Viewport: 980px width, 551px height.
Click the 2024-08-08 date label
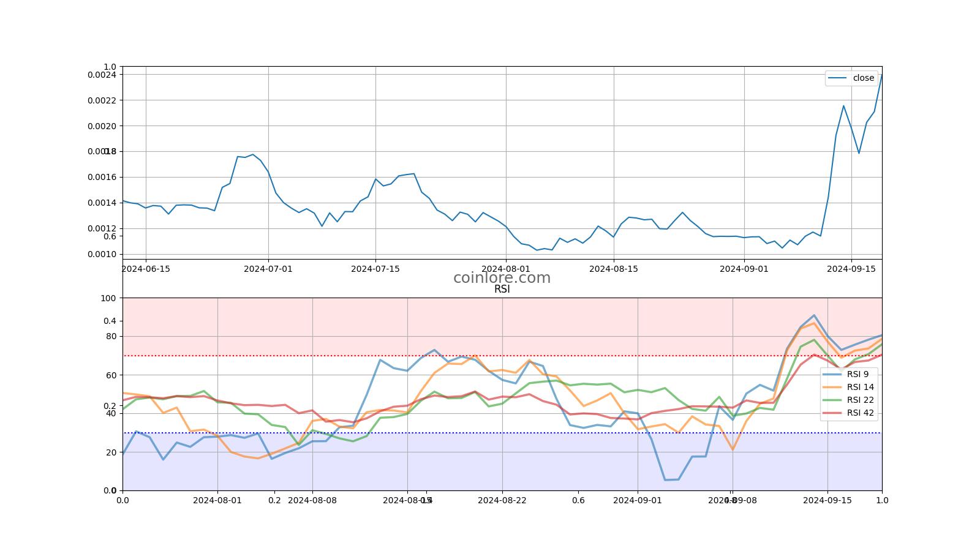click(312, 500)
